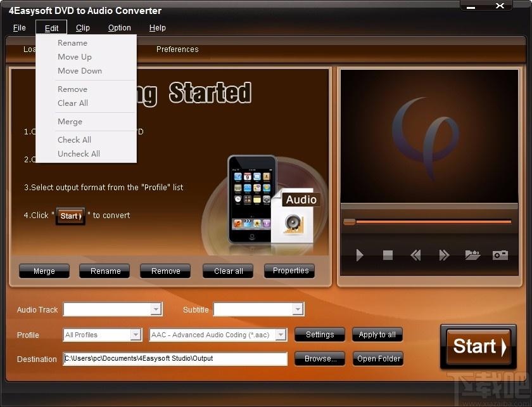Click Browse... for destination folder
532x407 pixels.
coord(320,358)
